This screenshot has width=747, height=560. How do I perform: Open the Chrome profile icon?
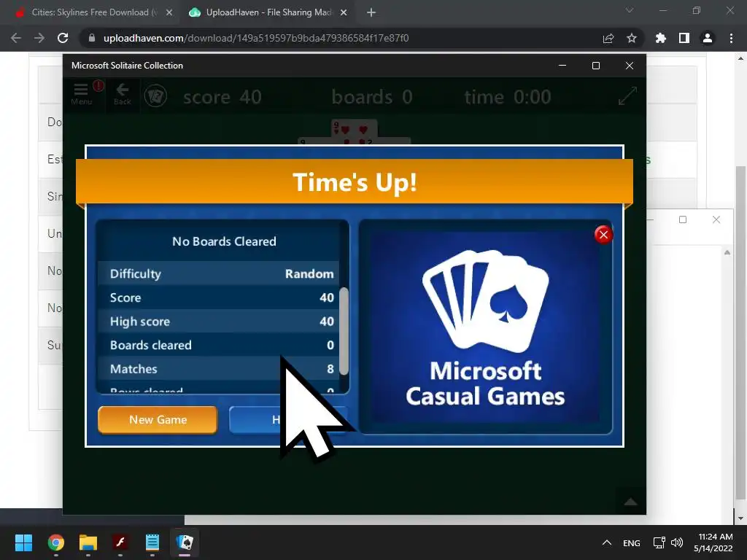tap(708, 38)
